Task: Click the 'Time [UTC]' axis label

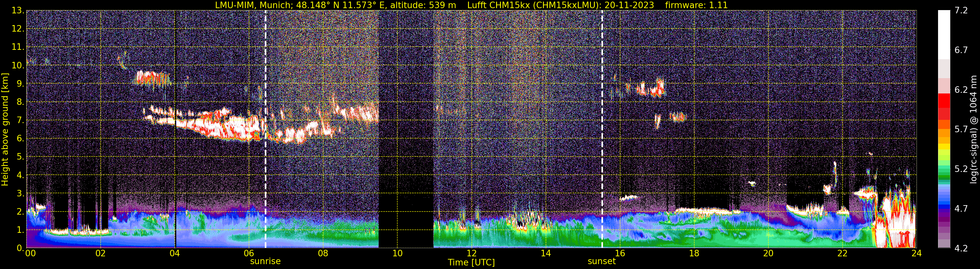Action: click(471, 262)
